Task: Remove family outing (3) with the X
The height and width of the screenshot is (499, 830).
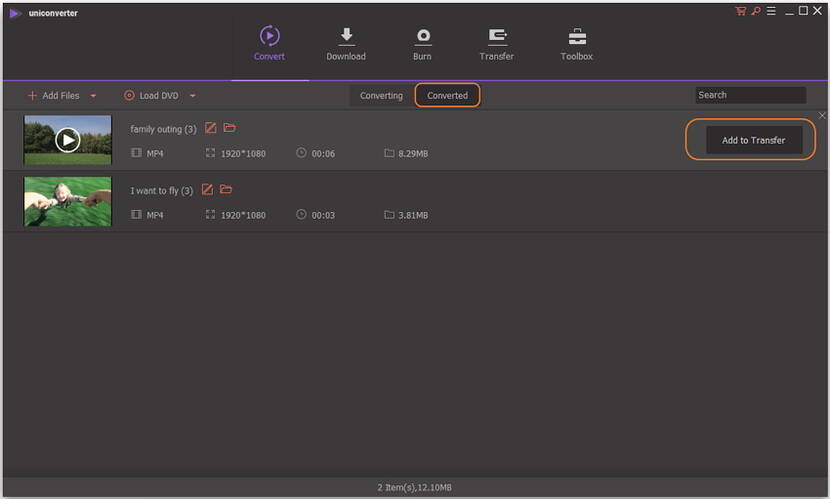Action: [x=822, y=115]
